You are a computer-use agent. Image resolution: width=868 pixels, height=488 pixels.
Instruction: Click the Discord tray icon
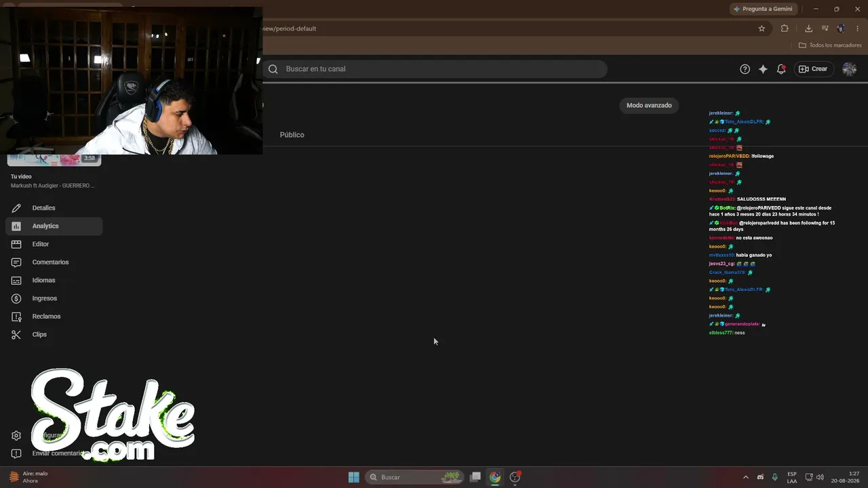[760, 477]
